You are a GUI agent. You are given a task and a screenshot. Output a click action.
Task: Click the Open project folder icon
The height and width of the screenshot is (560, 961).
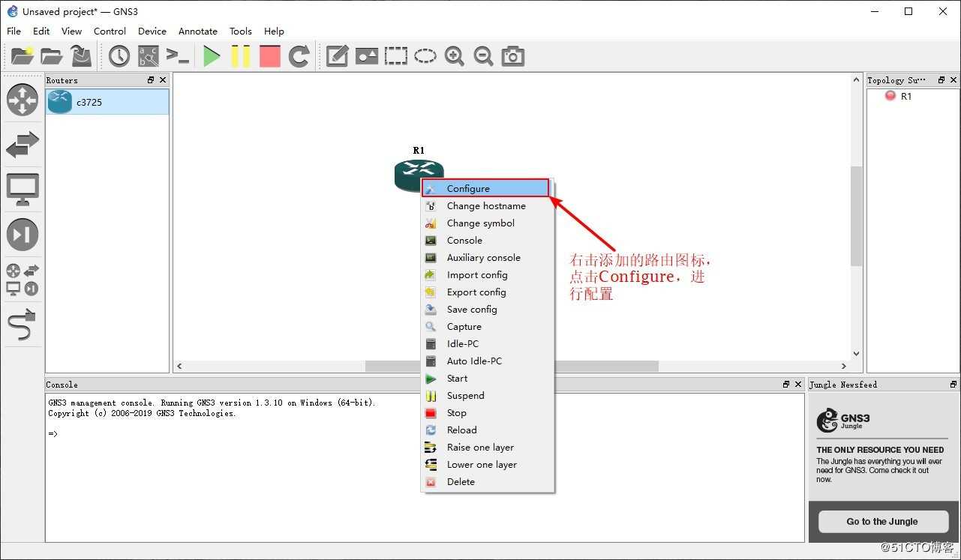tap(51, 56)
